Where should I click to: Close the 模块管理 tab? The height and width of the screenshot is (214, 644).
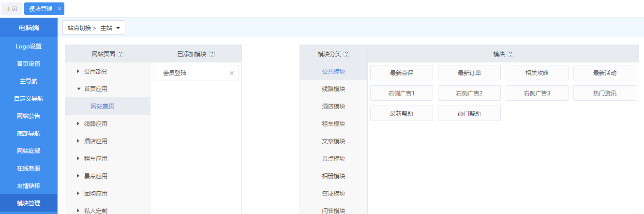tap(59, 9)
